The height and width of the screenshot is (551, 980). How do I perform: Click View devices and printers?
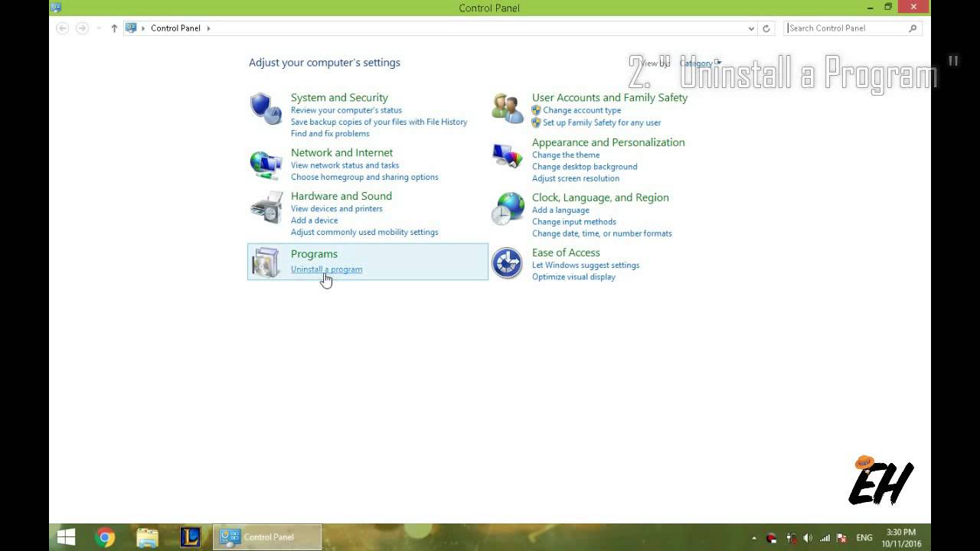(x=337, y=209)
